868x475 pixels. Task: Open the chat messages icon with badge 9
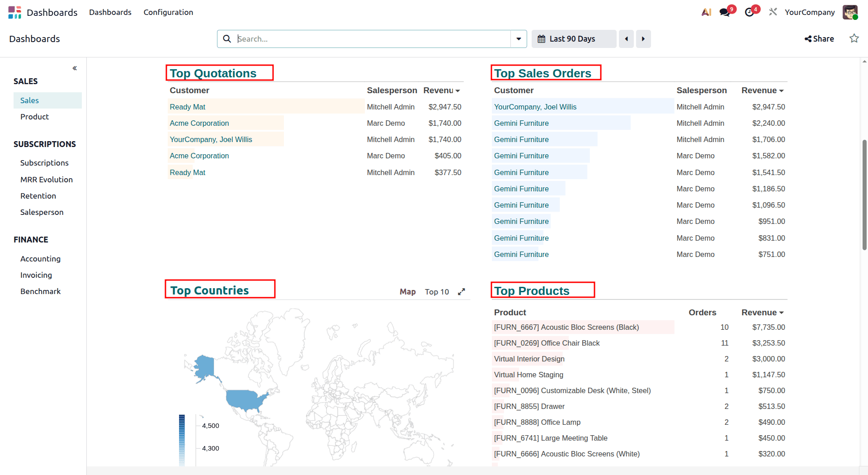pyautogui.click(x=725, y=12)
